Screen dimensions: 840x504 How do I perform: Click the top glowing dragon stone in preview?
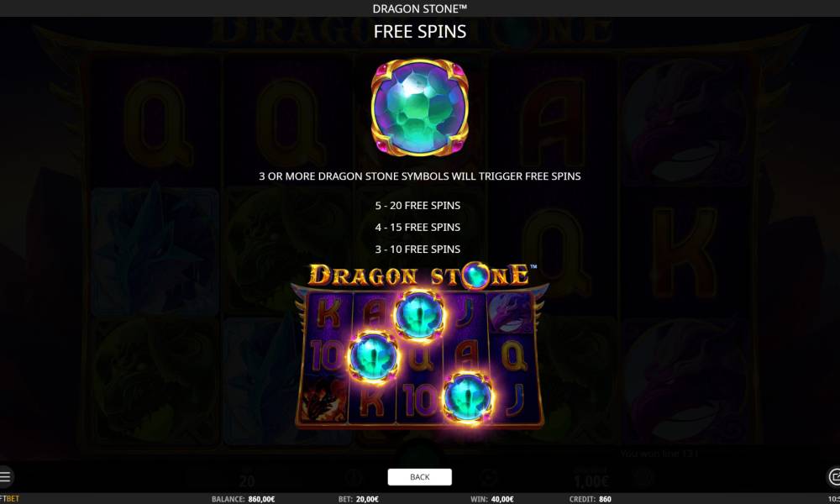[419, 315]
